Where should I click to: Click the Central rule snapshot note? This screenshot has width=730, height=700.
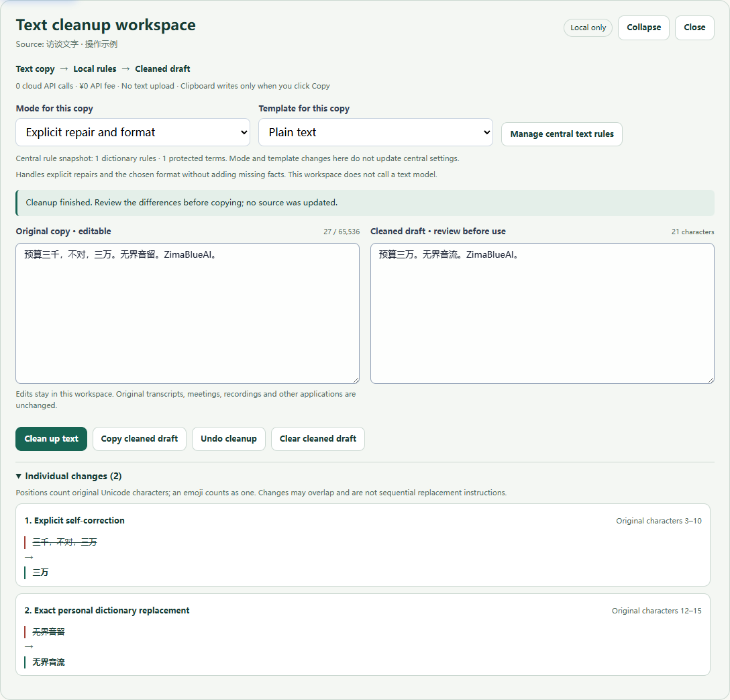[238, 158]
